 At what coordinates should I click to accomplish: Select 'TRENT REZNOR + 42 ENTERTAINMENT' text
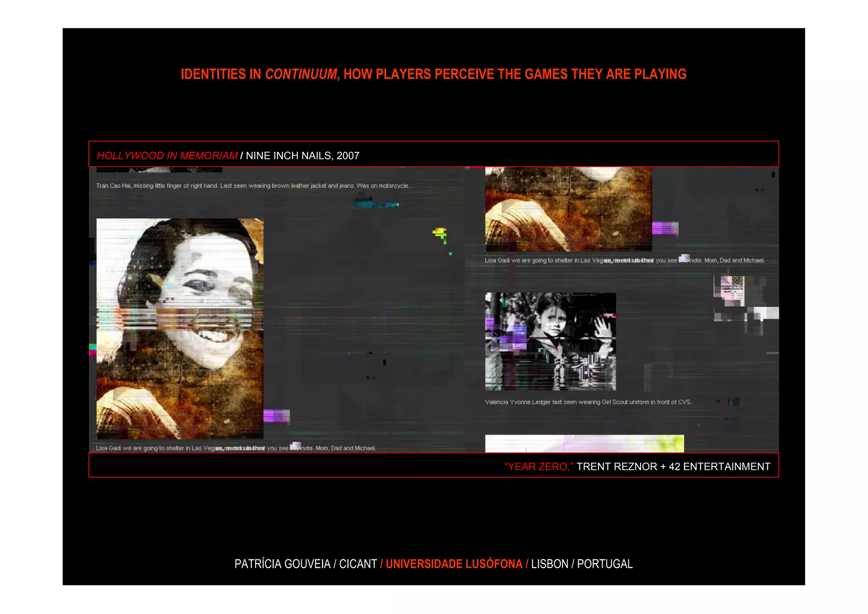(673, 467)
